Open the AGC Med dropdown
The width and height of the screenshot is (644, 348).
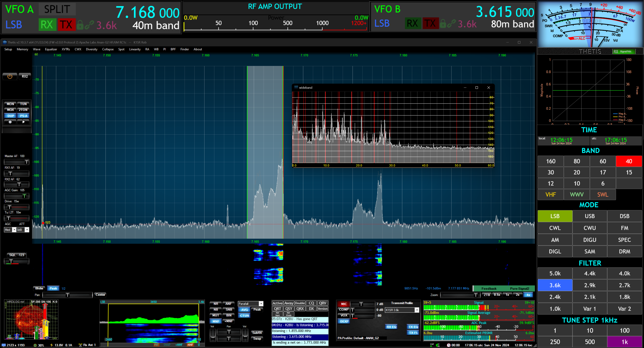click(10, 230)
